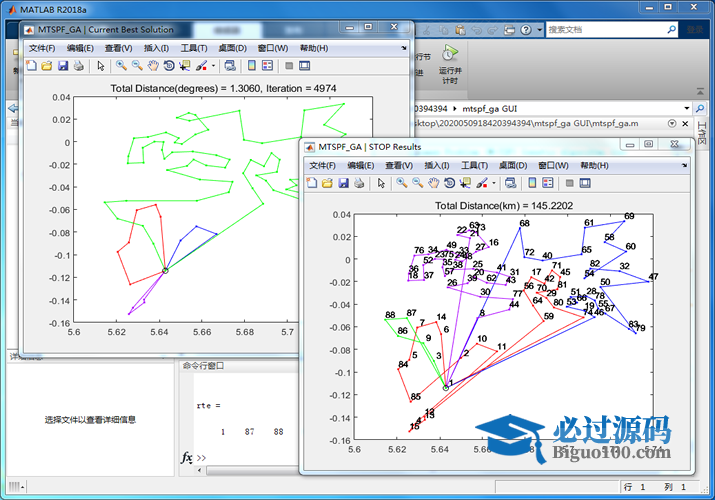Expand the current folder path dropdown
The width and height of the screenshot is (715, 500).
[687, 107]
